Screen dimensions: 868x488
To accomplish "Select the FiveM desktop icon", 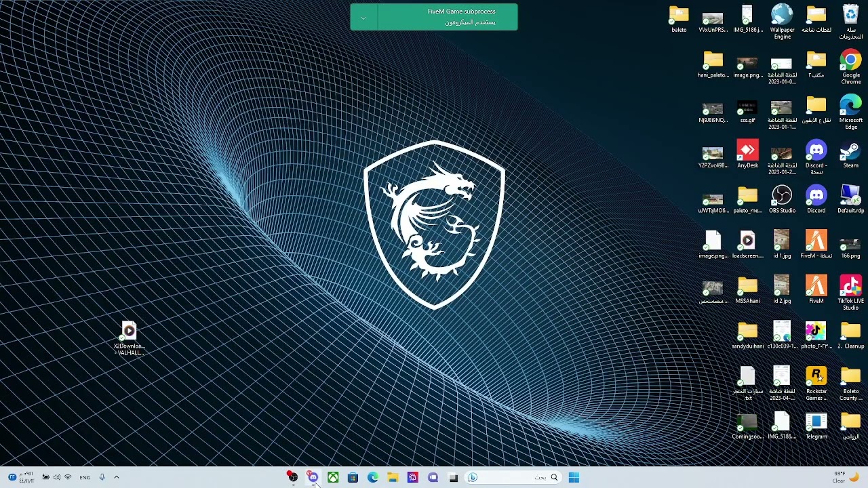I will [x=816, y=289].
